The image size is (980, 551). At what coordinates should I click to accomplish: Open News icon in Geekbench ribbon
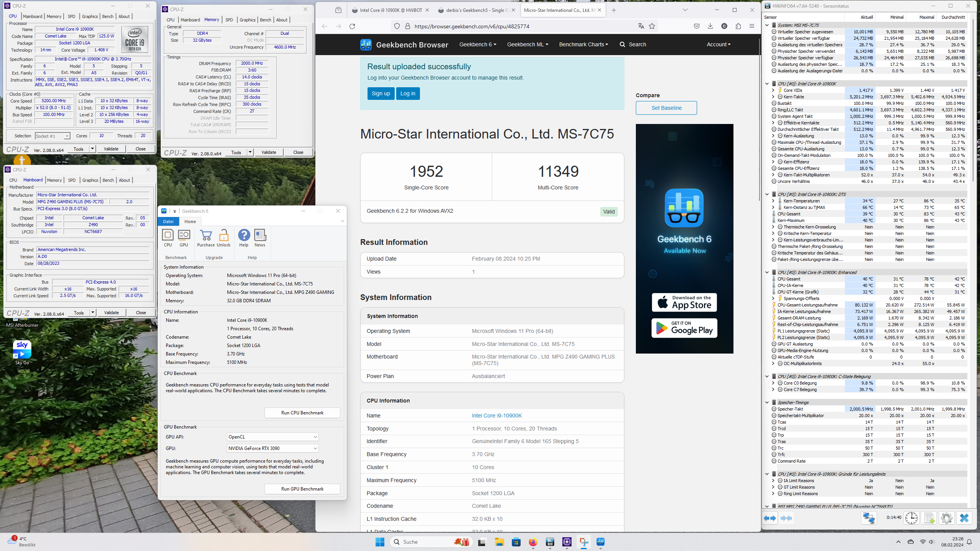click(x=260, y=238)
